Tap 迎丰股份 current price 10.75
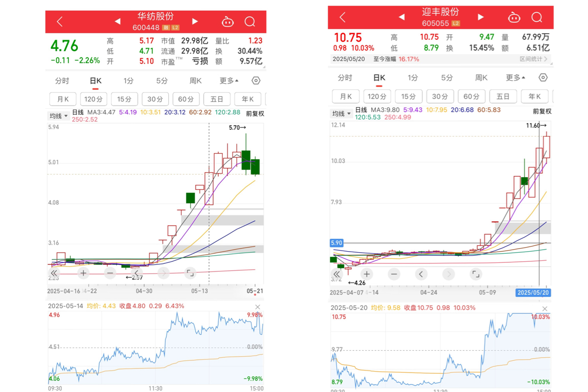This screenshot has height=392, width=588. [348, 38]
